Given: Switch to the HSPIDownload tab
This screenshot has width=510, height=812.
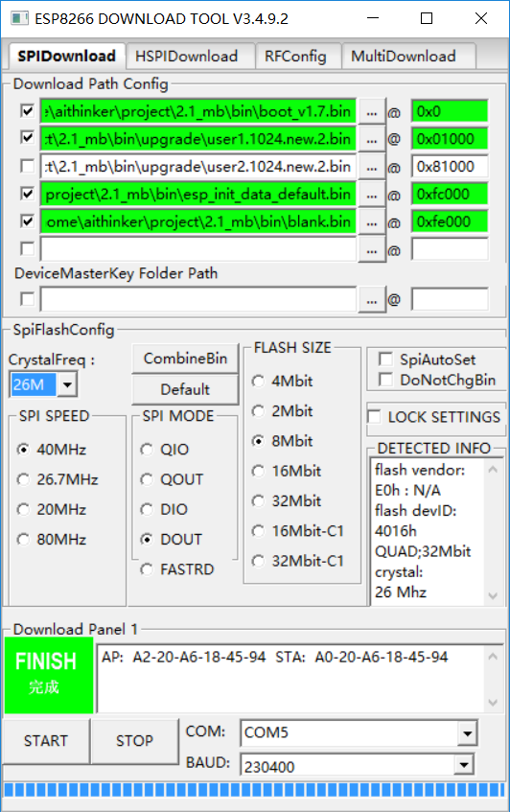Looking at the screenshot, I should pos(186,56).
